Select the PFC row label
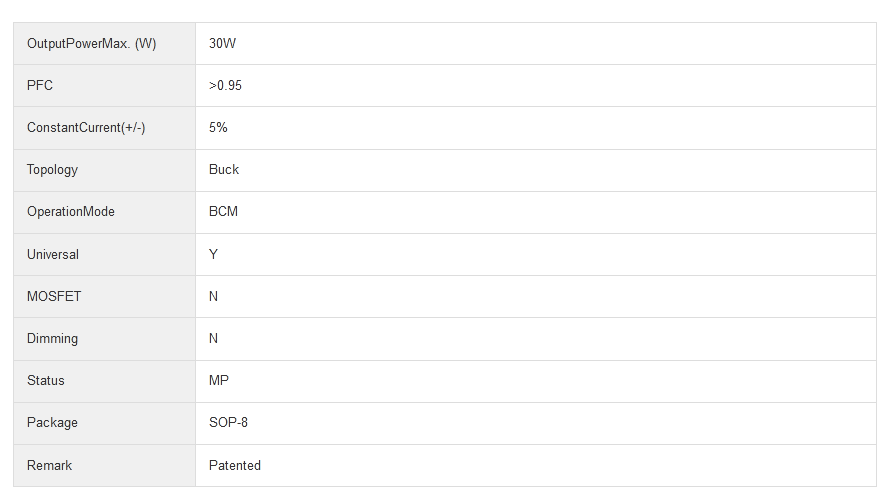This screenshot has width=889, height=501. coord(40,86)
